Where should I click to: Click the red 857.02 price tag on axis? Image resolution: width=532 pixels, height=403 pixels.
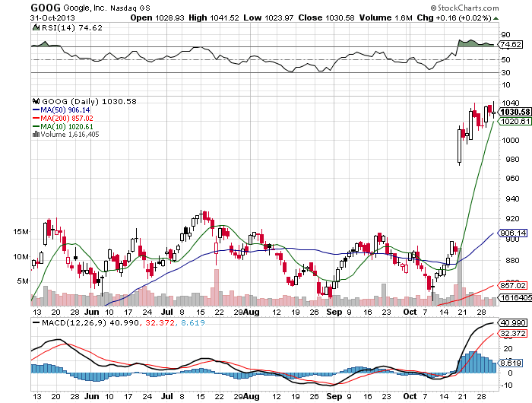pyautogui.click(x=513, y=285)
